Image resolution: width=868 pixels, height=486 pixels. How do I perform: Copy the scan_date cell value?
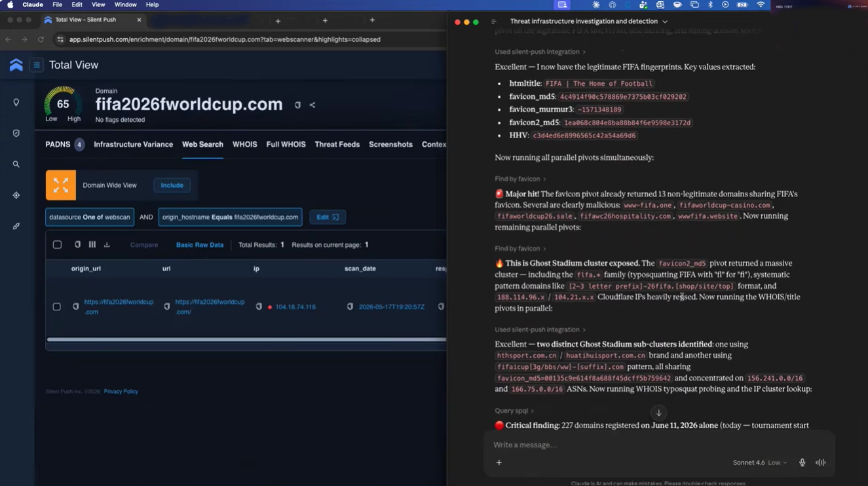tap(350, 307)
